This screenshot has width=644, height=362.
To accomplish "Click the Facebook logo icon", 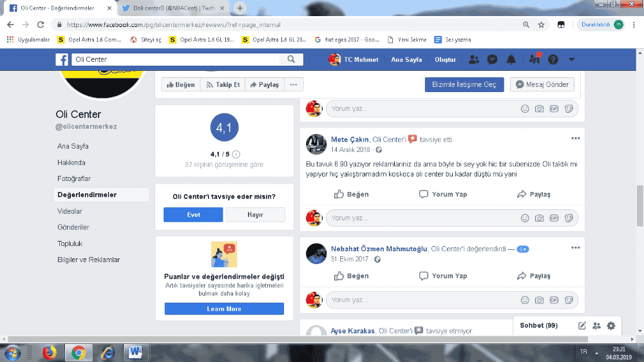I will (62, 59).
